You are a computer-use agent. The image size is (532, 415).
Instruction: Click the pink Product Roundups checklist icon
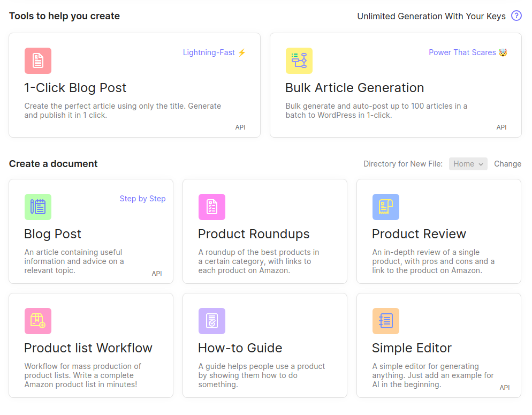(x=211, y=207)
